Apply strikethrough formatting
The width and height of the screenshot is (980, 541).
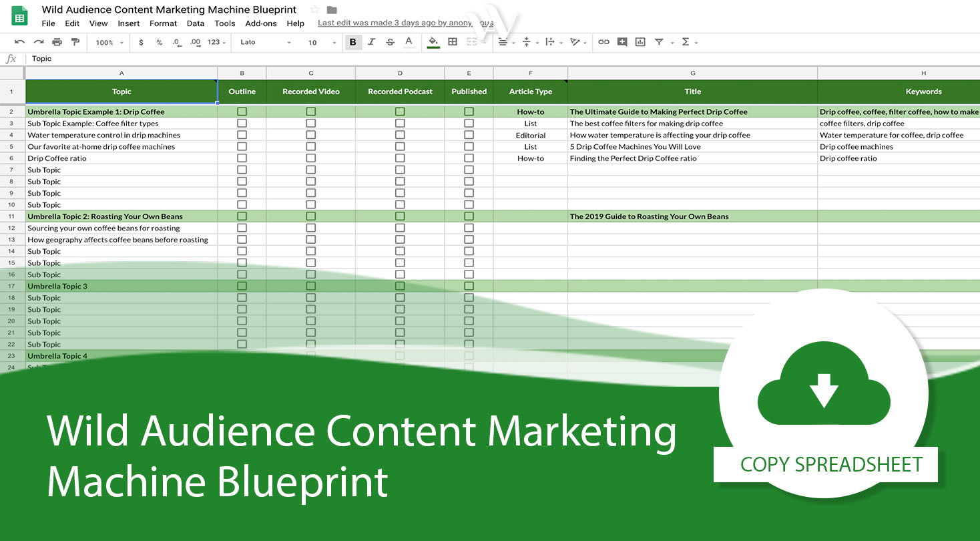point(391,42)
